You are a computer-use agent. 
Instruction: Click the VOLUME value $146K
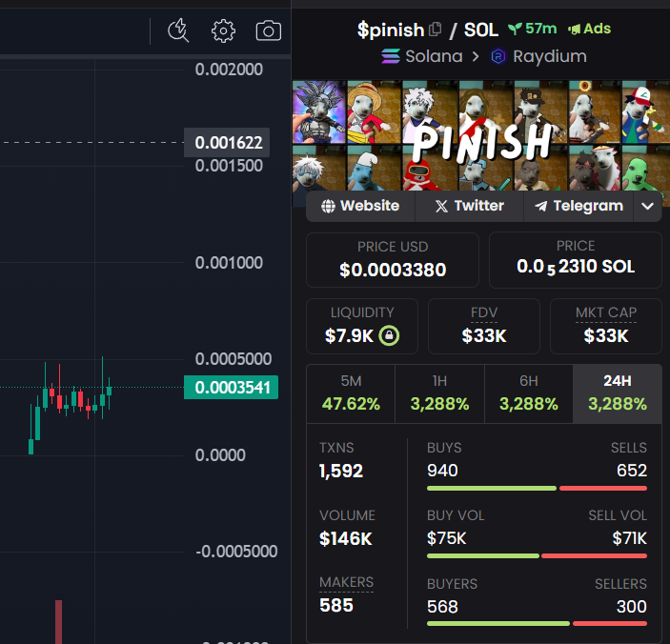[346, 538]
